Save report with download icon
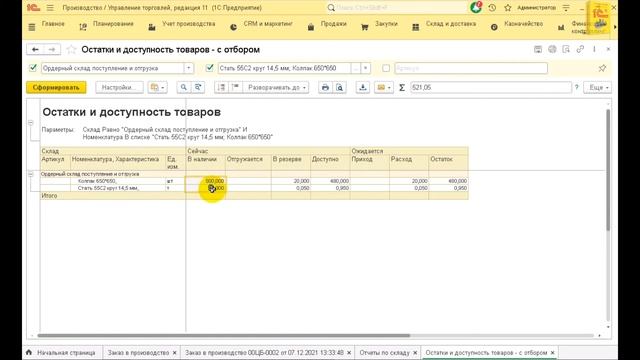 tap(362, 87)
